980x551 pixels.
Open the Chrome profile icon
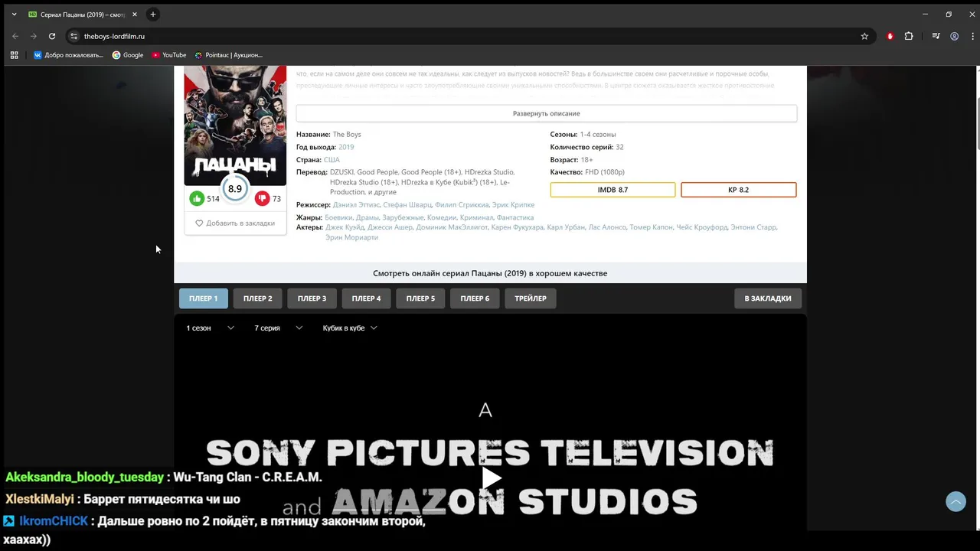point(954,36)
